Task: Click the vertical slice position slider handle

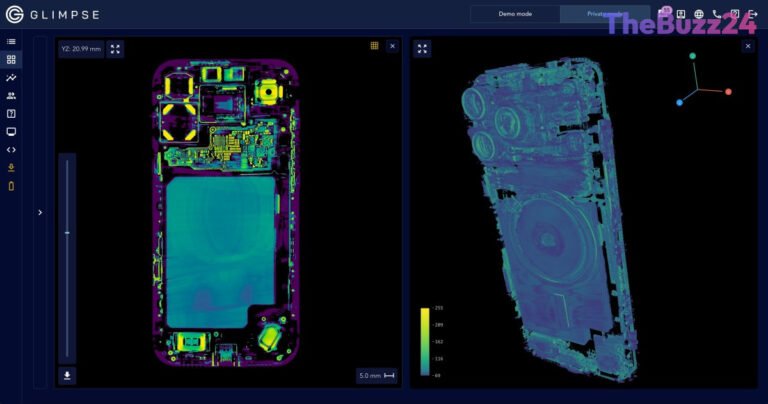Action: click(x=67, y=233)
